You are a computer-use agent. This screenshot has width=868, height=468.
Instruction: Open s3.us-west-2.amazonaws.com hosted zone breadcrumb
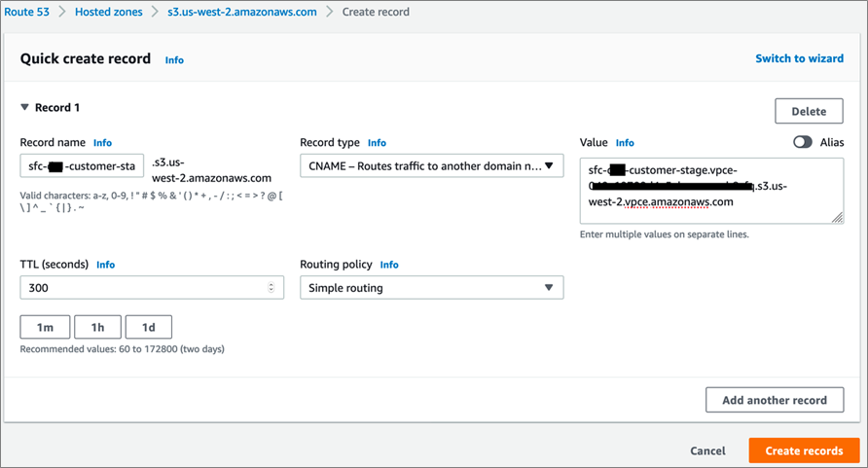[x=242, y=12]
